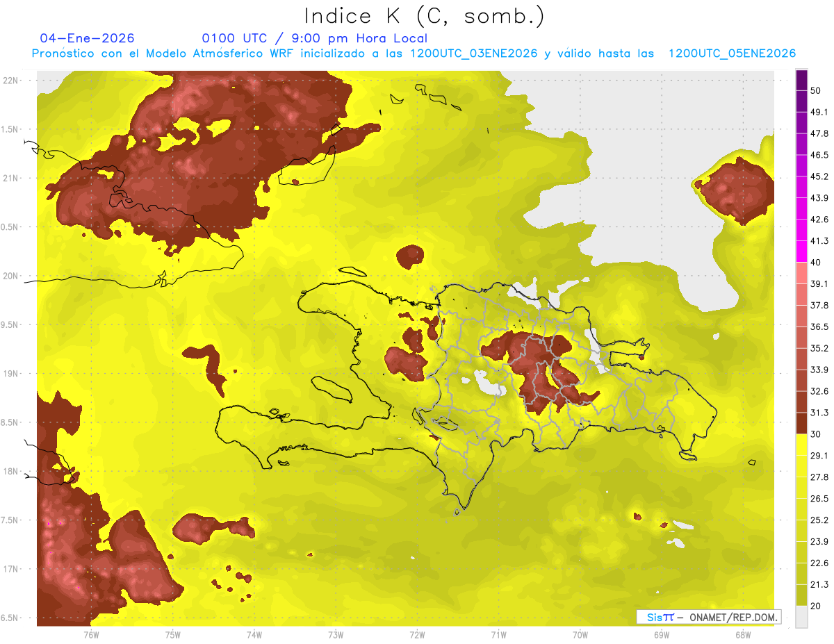Click the "27.8" legend value
The width and height of the screenshot is (834, 644).
tap(820, 477)
